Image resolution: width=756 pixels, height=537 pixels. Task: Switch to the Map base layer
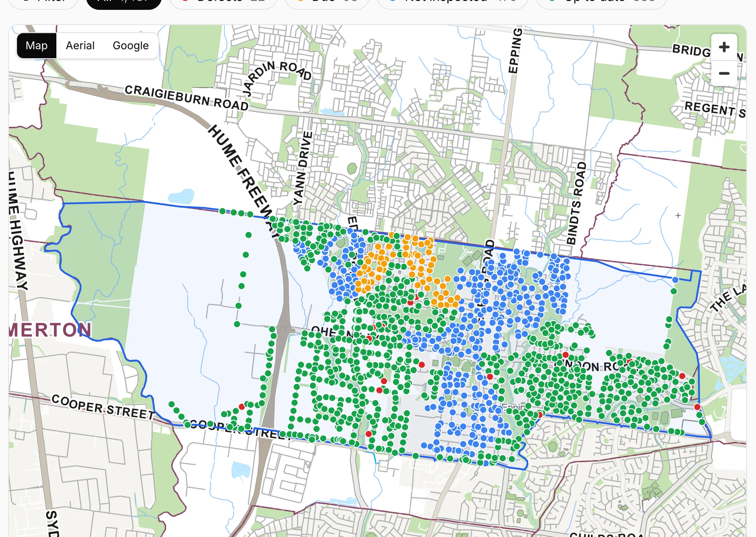click(x=37, y=46)
